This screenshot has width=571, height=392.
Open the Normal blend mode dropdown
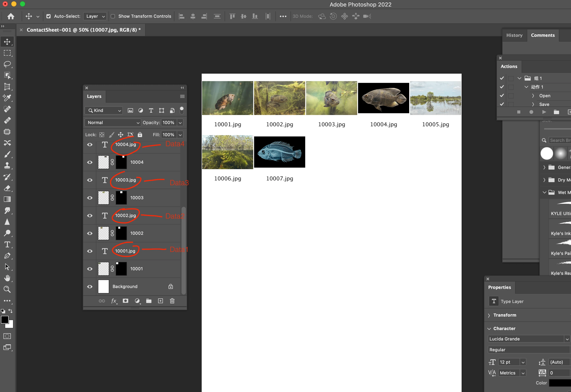(x=113, y=123)
